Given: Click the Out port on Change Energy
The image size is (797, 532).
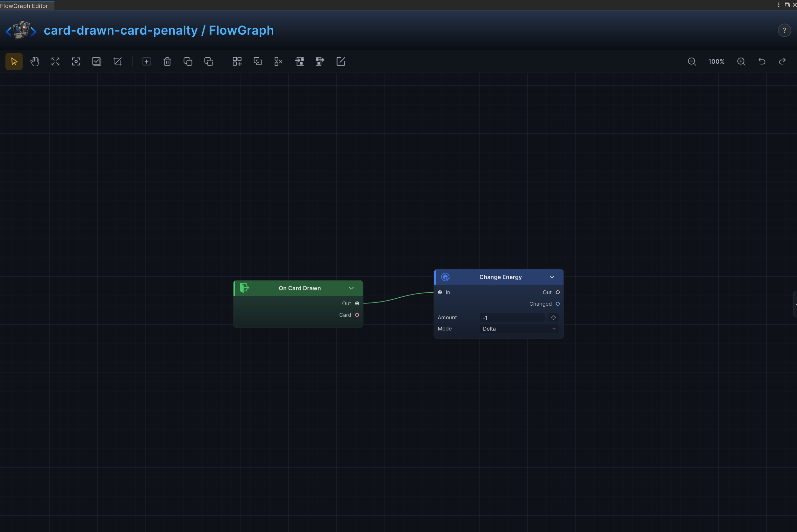Looking at the screenshot, I should coord(558,292).
